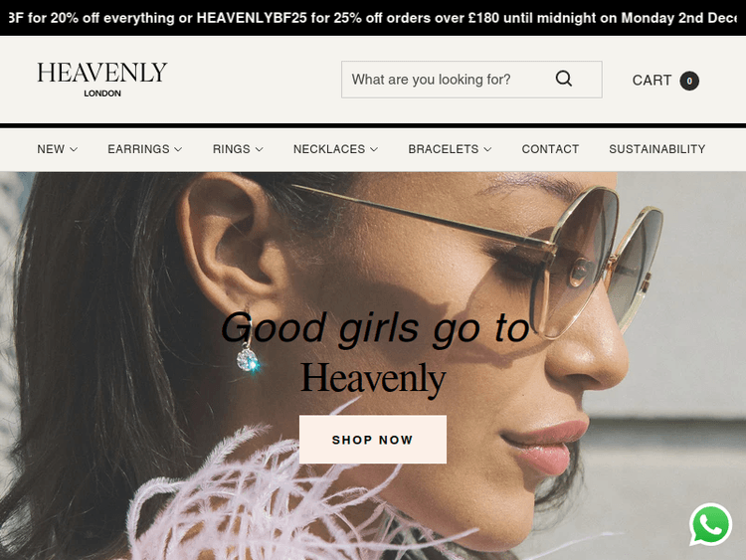746x560 pixels.
Task: Select the NECKLACES navigation label
Action: click(x=329, y=149)
